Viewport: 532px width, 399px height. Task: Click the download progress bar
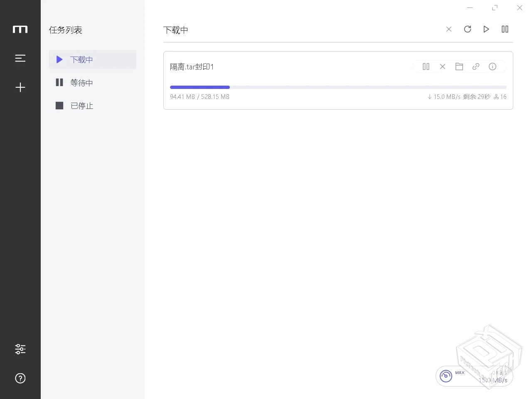(338, 87)
